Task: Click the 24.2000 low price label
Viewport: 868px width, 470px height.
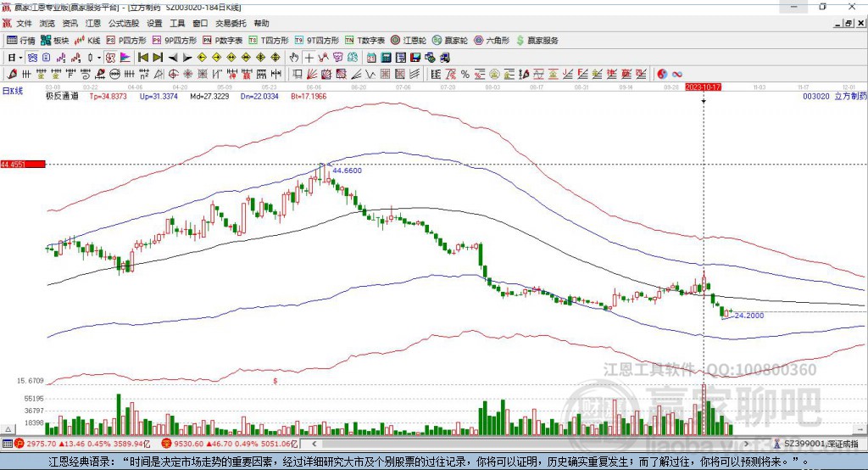Action: coord(749,316)
